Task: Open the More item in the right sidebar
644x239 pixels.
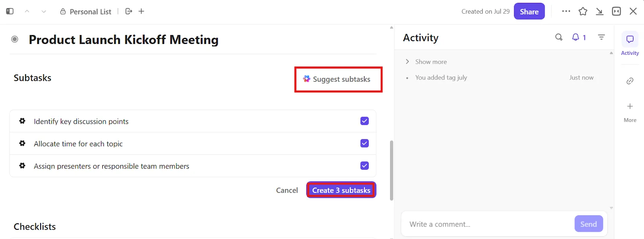Action: coord(630,112)
